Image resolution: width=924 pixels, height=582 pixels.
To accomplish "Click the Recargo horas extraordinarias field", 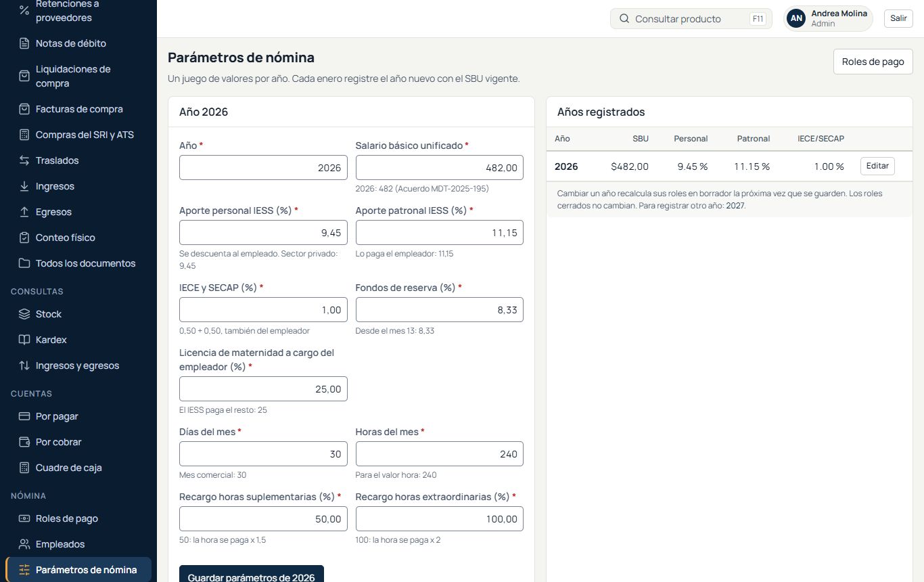I will [440, 519].
